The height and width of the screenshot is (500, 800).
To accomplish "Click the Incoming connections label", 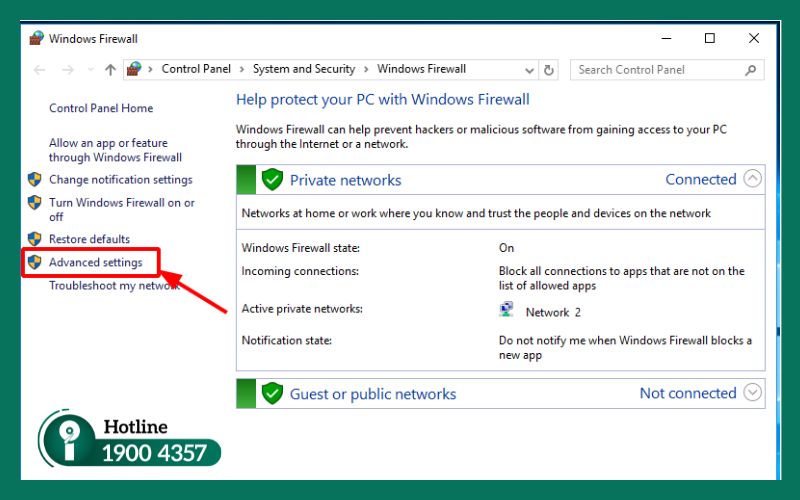I will (300, 271).
